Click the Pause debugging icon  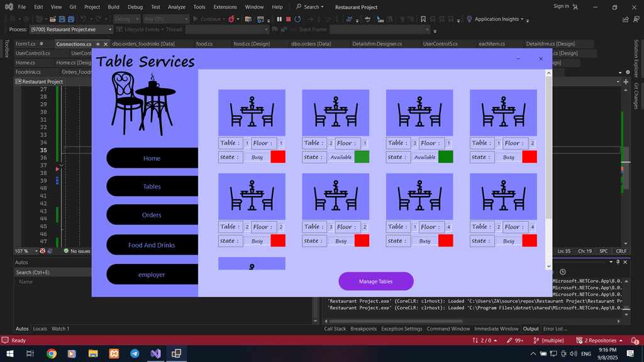(279, 19)
